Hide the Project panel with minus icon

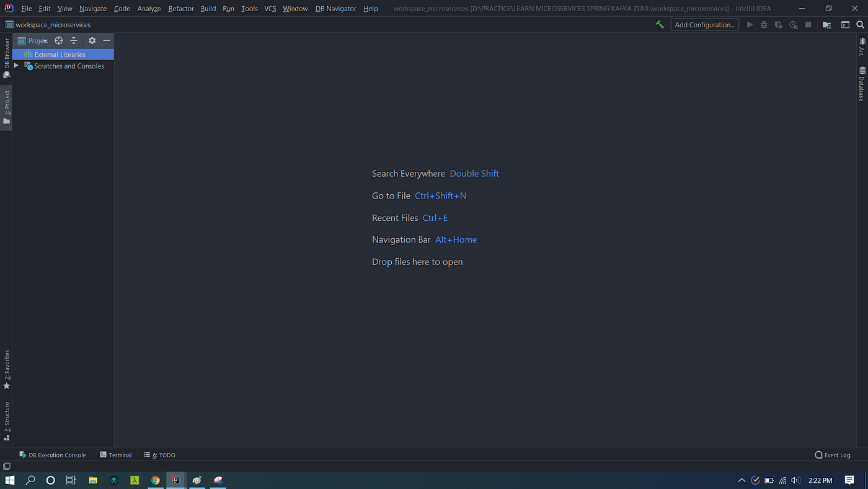click(107, 40)
